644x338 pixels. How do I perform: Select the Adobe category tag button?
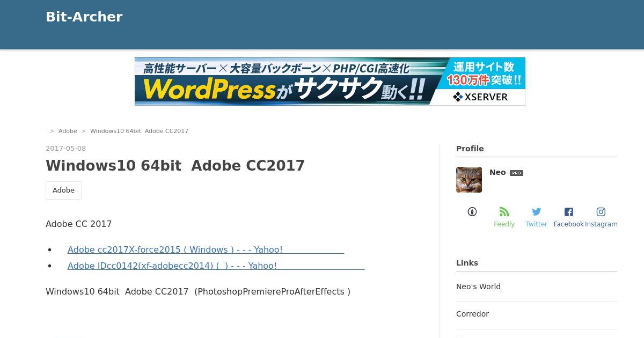63,190
